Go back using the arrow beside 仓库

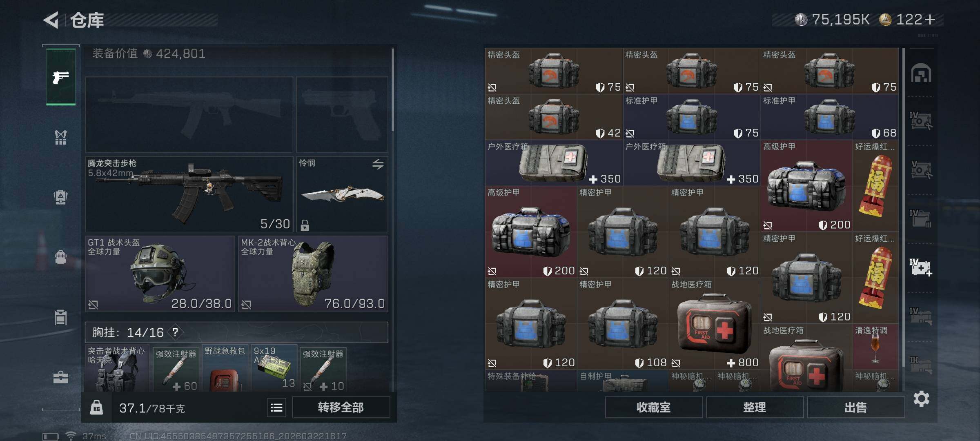tap(51, 20)
